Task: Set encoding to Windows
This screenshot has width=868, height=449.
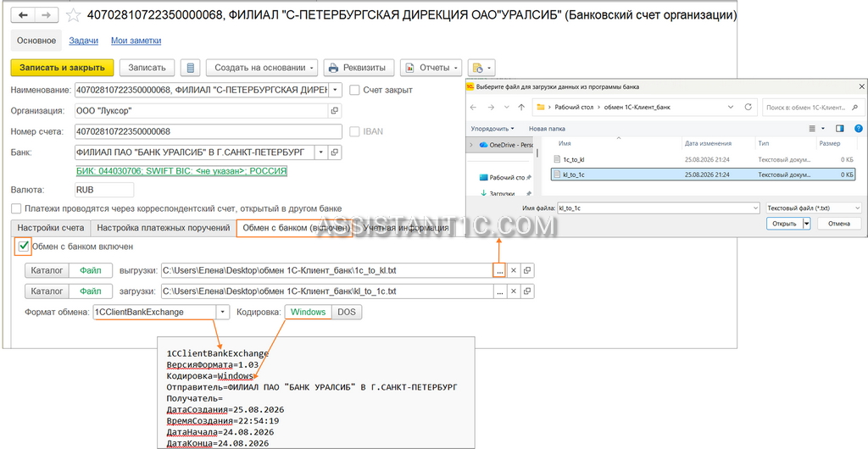Action: [309, 312]
